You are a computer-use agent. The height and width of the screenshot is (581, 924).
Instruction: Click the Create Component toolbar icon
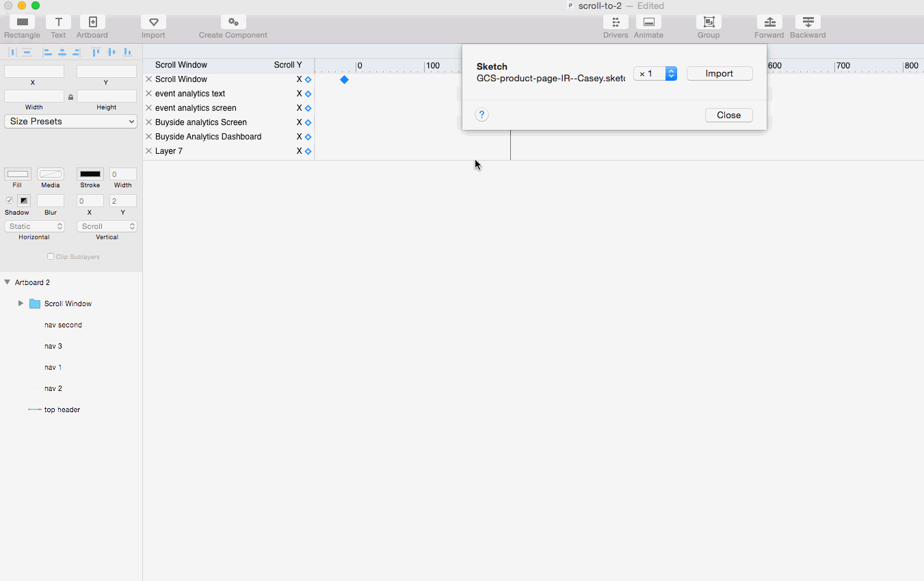click(x=233, y=22)
